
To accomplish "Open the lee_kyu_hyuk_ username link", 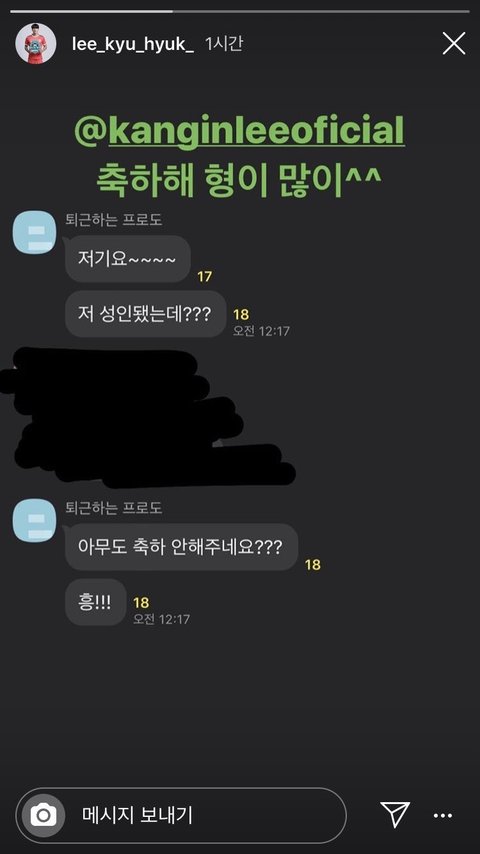I will (132, 45).
